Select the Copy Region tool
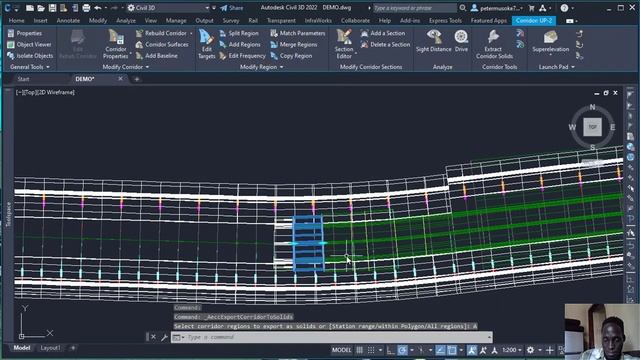The height and width of the screenshot is (360, 640). 291,56
